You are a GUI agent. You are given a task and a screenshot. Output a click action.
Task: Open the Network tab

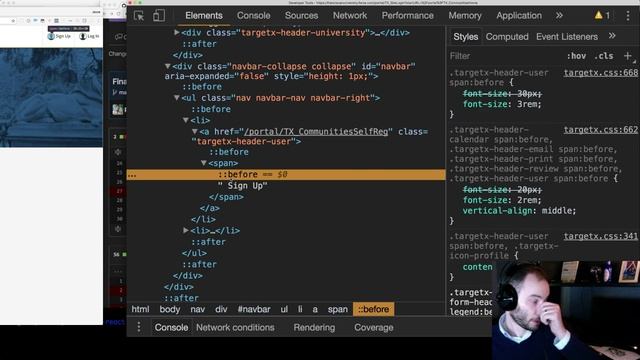click(x=350, y=16)
